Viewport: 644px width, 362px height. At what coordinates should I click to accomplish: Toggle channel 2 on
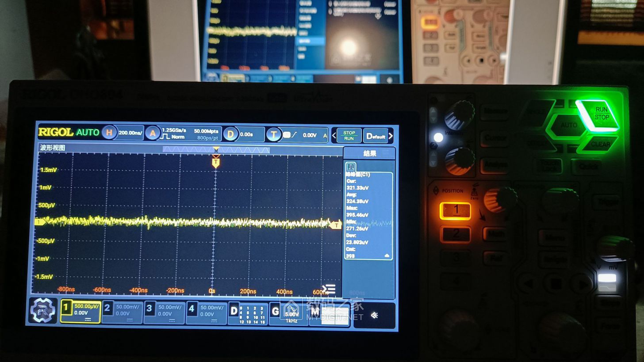click(122, 312)
